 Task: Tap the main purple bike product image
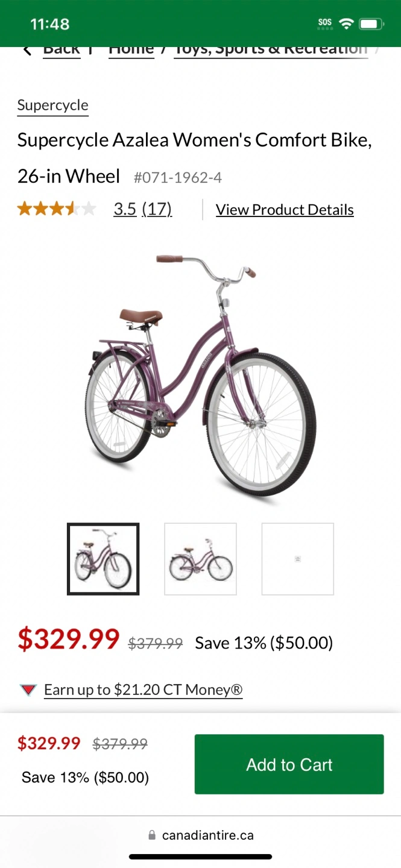click(x=200, y=375)
